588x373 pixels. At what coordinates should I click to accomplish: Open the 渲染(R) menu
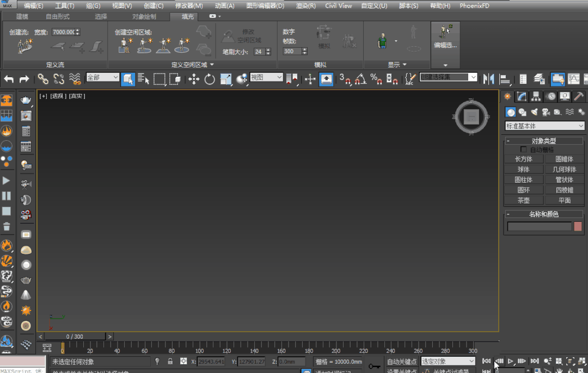click(x=305, y=5)
